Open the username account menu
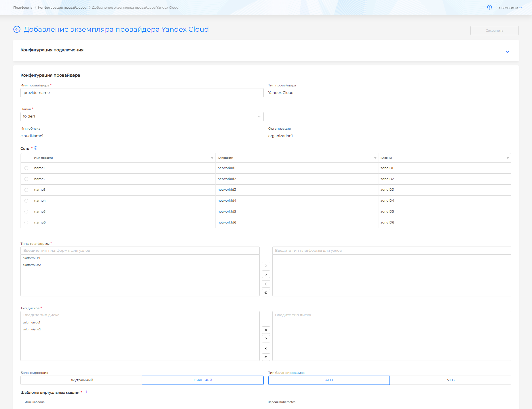This screenshot has width=532, height=409. pyautogui.click(x=510, y=8)
